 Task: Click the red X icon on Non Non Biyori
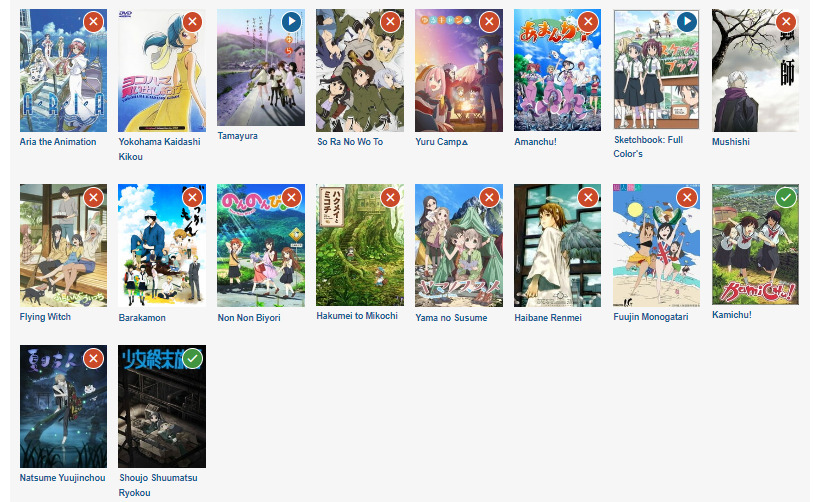tap(291, 198)
